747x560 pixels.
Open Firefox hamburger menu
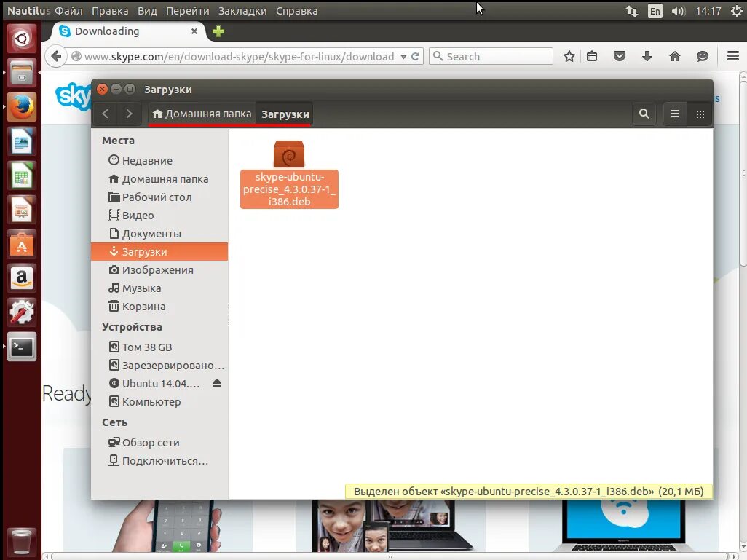click(733, 56)
